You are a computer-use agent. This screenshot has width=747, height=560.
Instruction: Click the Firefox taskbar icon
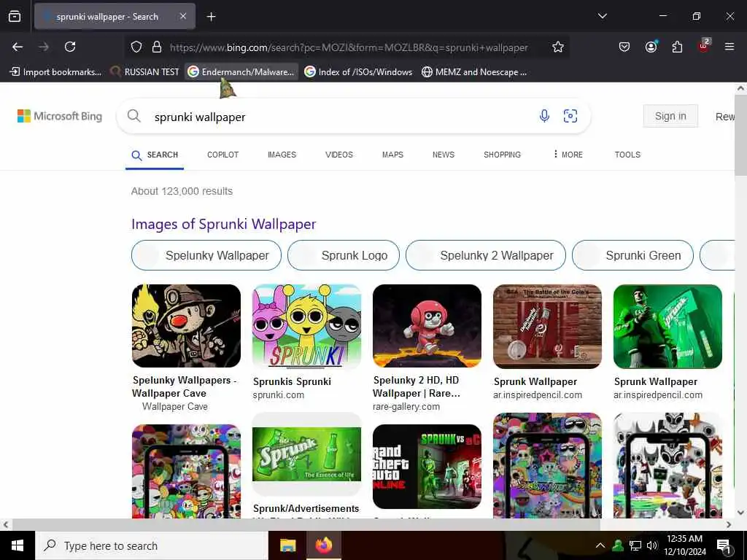[x=323, y=545]
